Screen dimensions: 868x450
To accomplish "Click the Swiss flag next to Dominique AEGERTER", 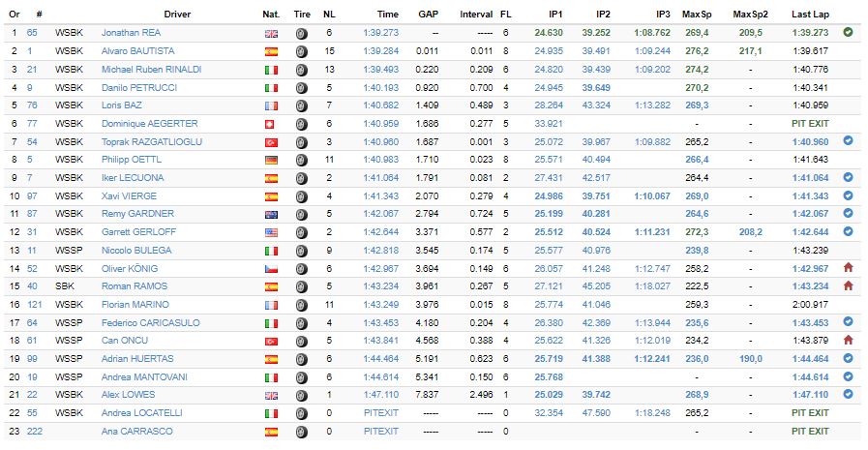I will 270,125.
